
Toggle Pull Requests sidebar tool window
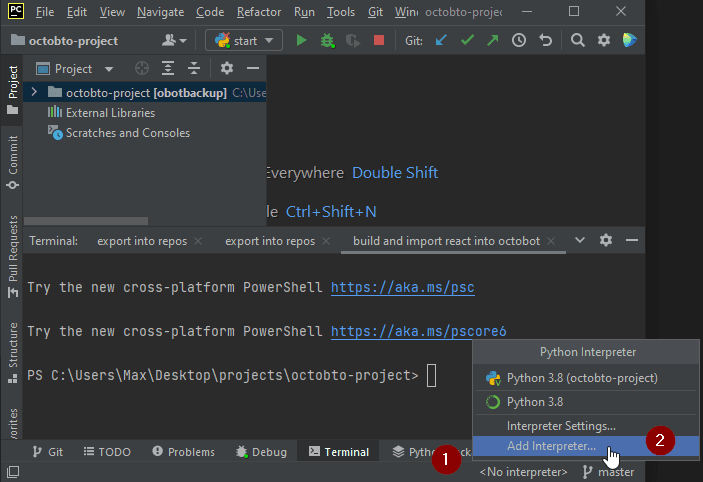13,256
